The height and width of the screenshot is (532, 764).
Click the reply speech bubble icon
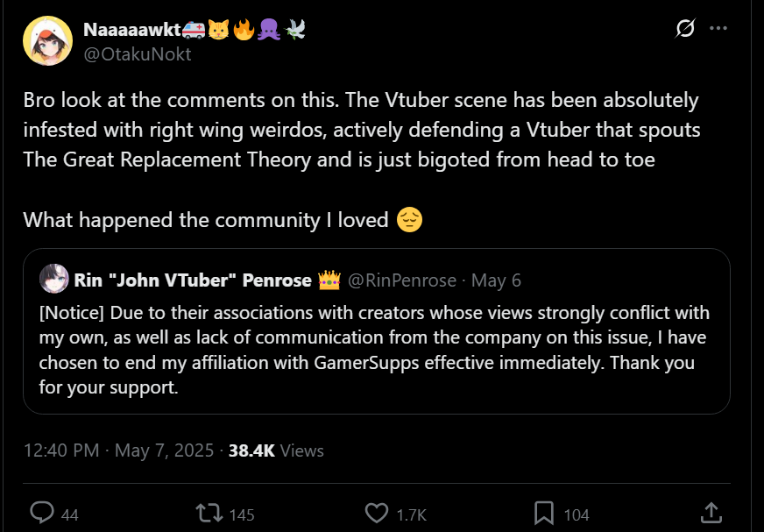click(42, 513)
